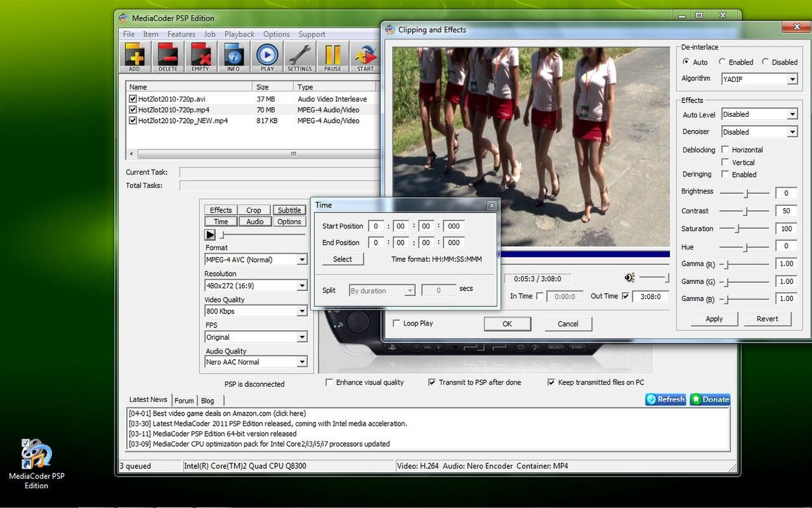Close the Time dialog
The image size is (812, 508).
(492, 205)
